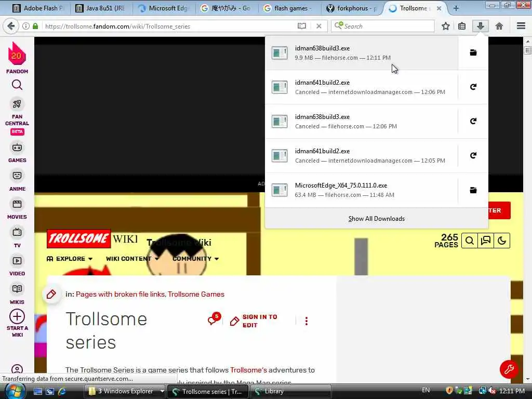
Task: Click the EN language indicator
Action: (x=425, y=390)
